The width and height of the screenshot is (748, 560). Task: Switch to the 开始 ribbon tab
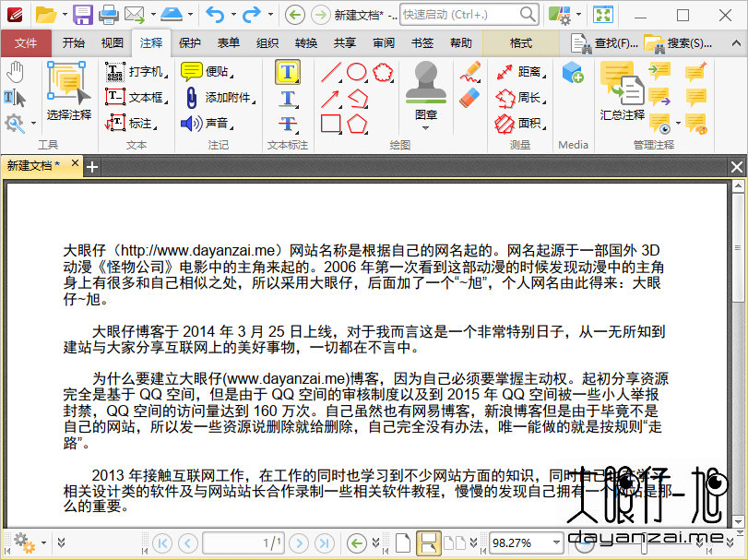(74, 43)
